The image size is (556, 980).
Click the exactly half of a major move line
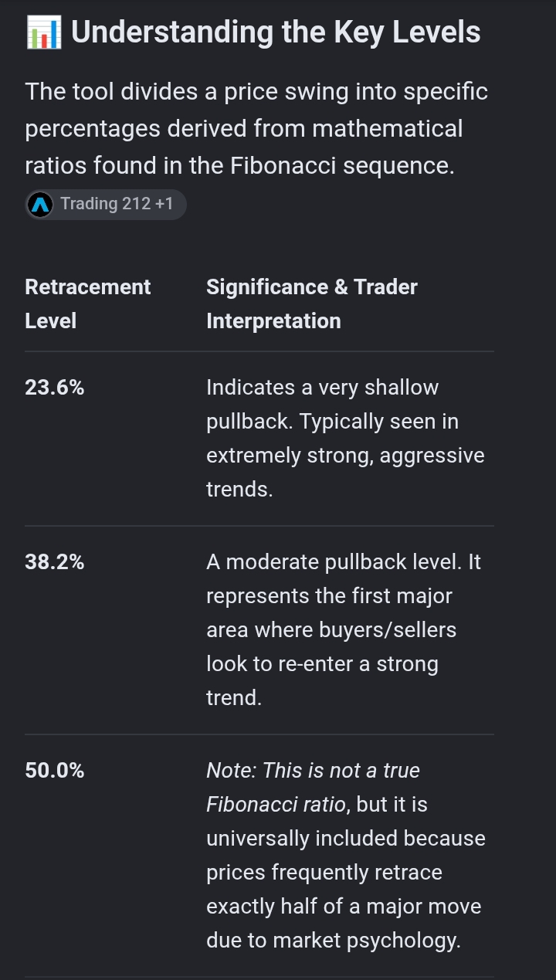point(344,907)
